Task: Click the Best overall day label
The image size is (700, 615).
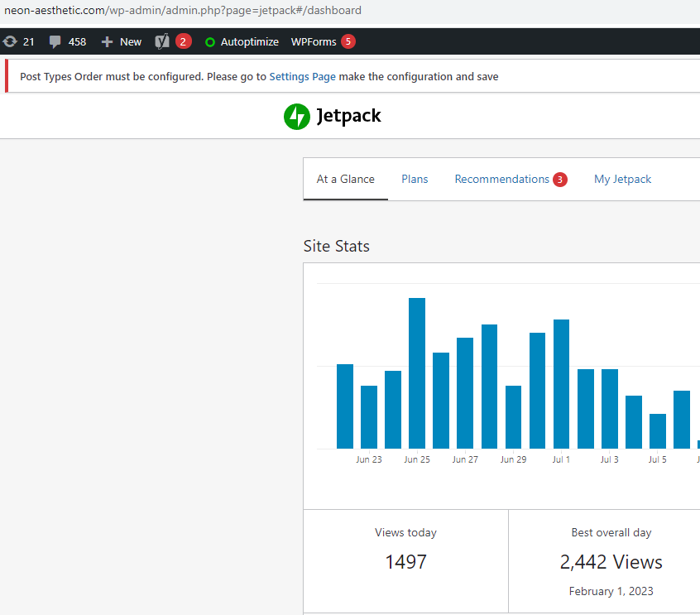Action: (x=611, y=532)
